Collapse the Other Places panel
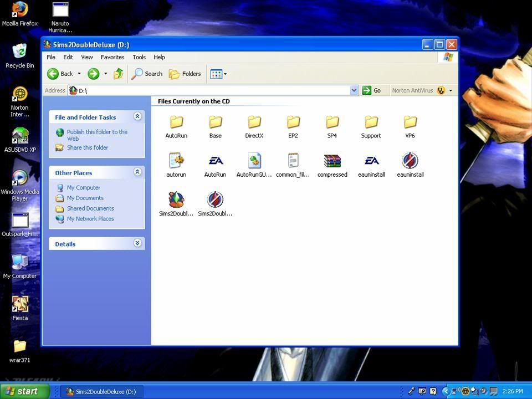The width and height of the screenshot is (532, 399). [x=137, y=172]
